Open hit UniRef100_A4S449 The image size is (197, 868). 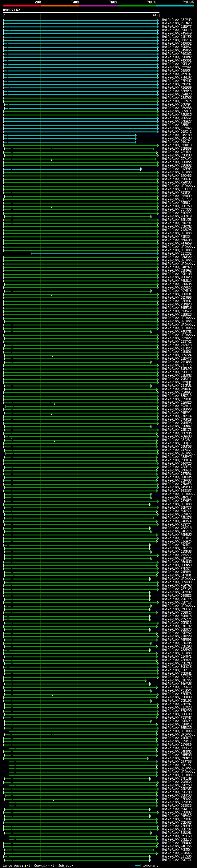(177, 33)
